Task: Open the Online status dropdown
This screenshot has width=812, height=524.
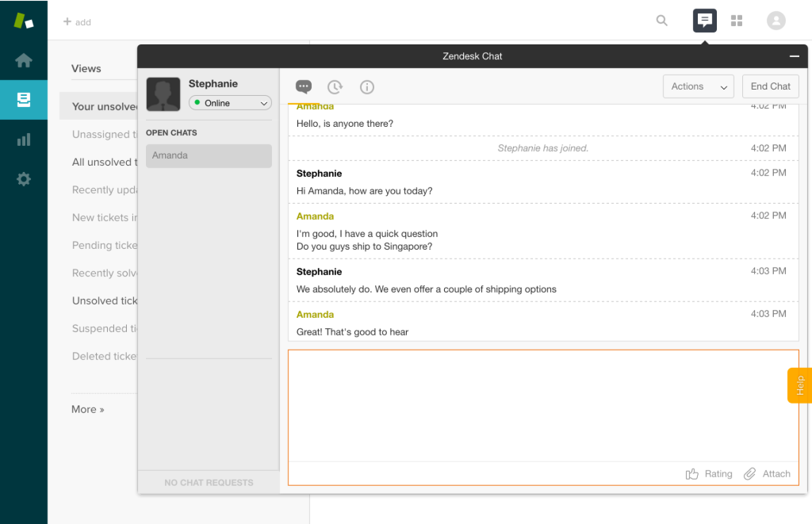Action: [230, 103]
